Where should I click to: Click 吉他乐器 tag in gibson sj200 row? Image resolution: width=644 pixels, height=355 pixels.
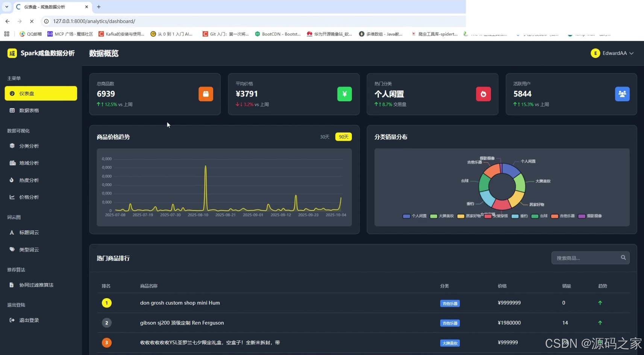tap(450, 323)
